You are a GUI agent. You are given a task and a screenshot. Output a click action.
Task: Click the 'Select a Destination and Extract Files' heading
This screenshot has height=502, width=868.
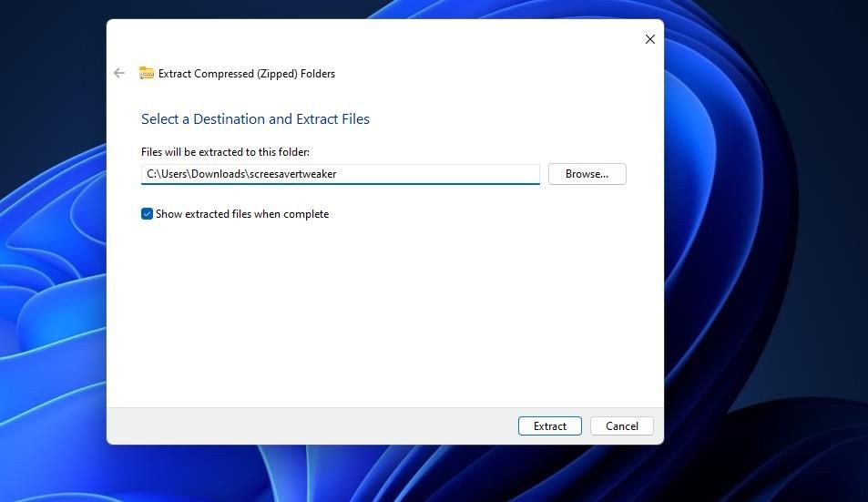255,119
